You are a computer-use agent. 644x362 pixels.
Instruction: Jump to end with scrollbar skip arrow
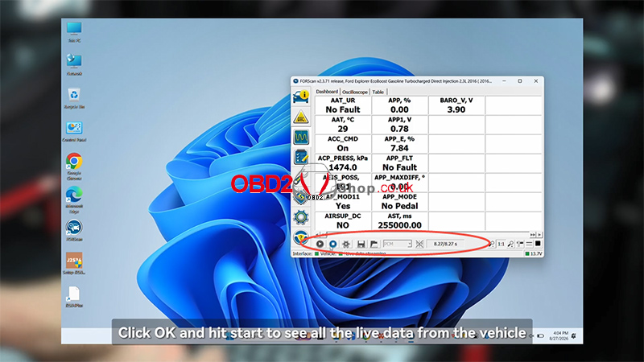pyautogui.click(x=533, y=235)
